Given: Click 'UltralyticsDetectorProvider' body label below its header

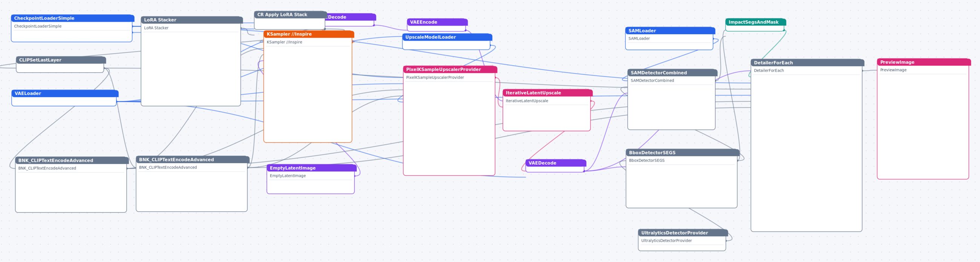Looking at the screenshot, I should [666, 241].
